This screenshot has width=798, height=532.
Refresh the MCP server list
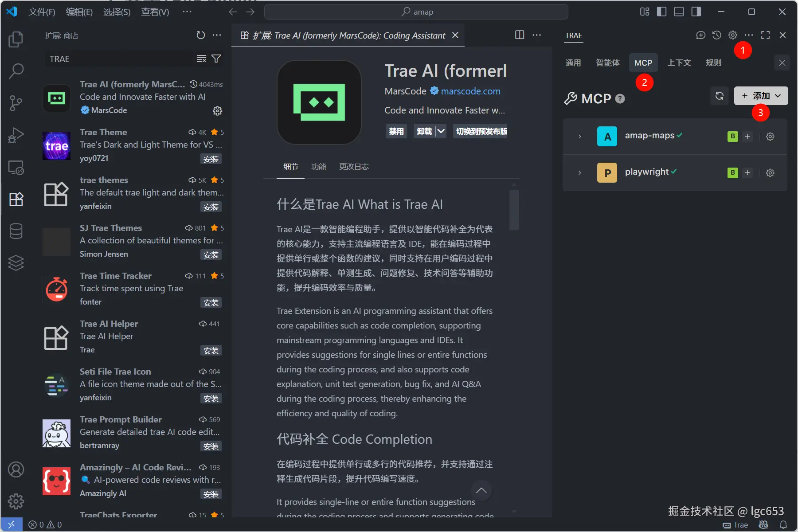click(720, 96)
